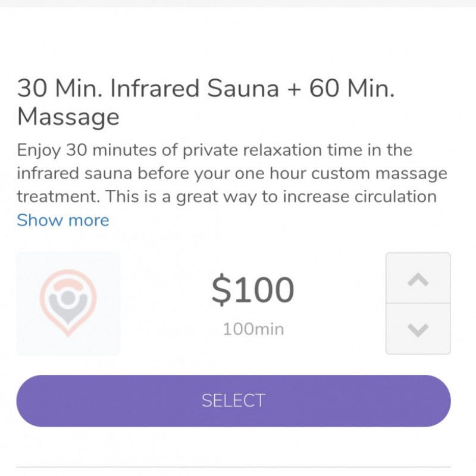Select the circular wifi-style arc icon
This screenshot has height=476, width=476.
pyautogui.click(x=68, y=286)
